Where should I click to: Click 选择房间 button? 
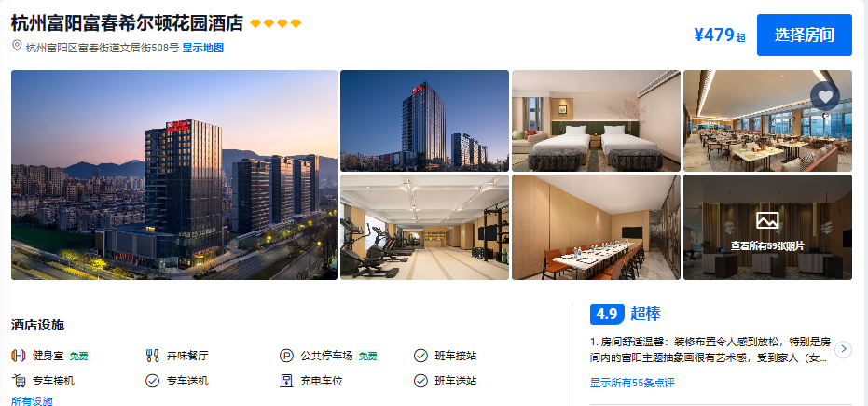point(805,35)
